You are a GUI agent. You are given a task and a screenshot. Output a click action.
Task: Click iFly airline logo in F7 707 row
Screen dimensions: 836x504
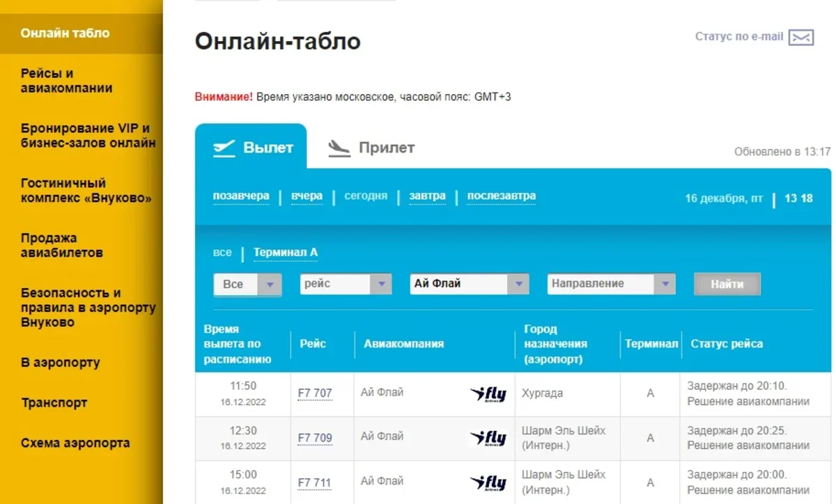488,394
